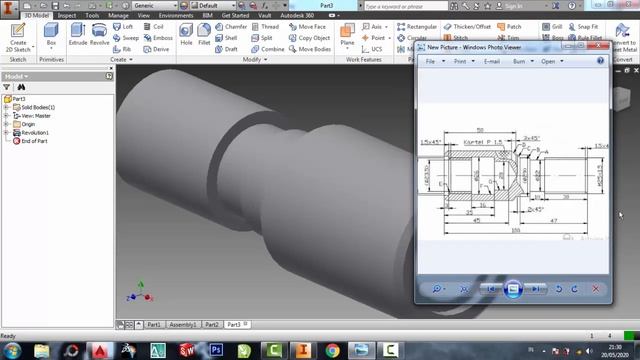Open Photo Viewer zoom control
Screen dimensions: 640x360
tap(438, 289)
